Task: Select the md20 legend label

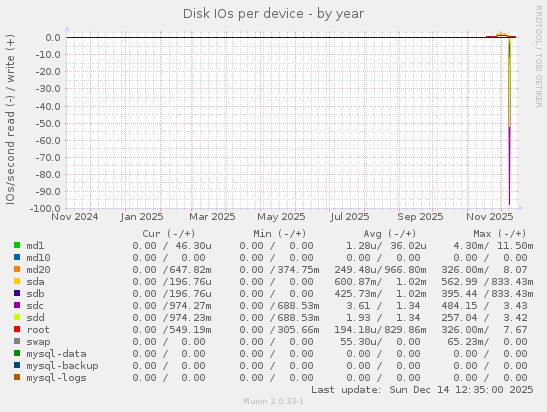Action: [38, 270]
